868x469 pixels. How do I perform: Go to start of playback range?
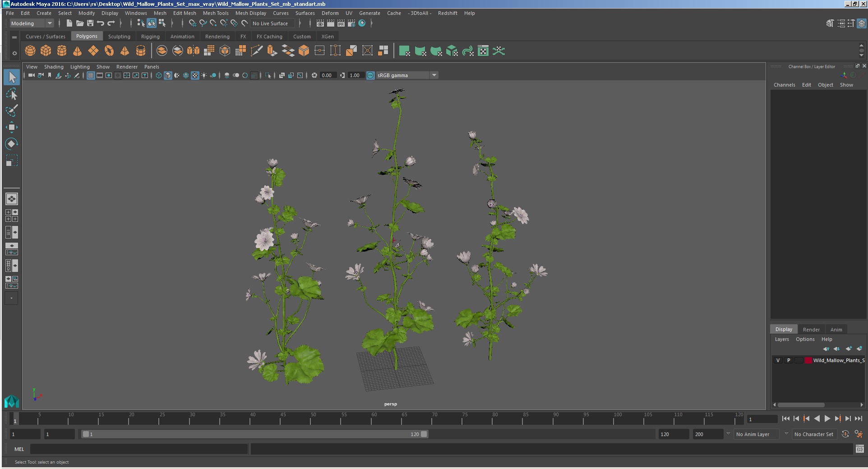tap(786, 418)
